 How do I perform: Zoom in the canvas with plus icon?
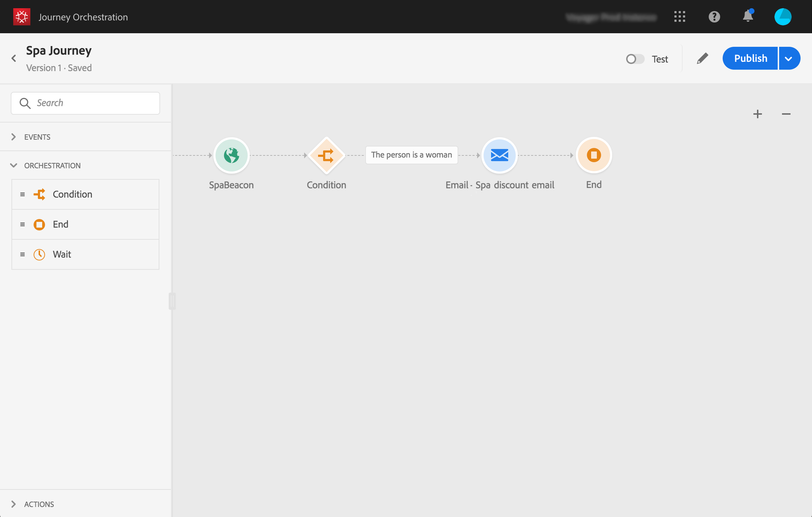click(757, 114)
